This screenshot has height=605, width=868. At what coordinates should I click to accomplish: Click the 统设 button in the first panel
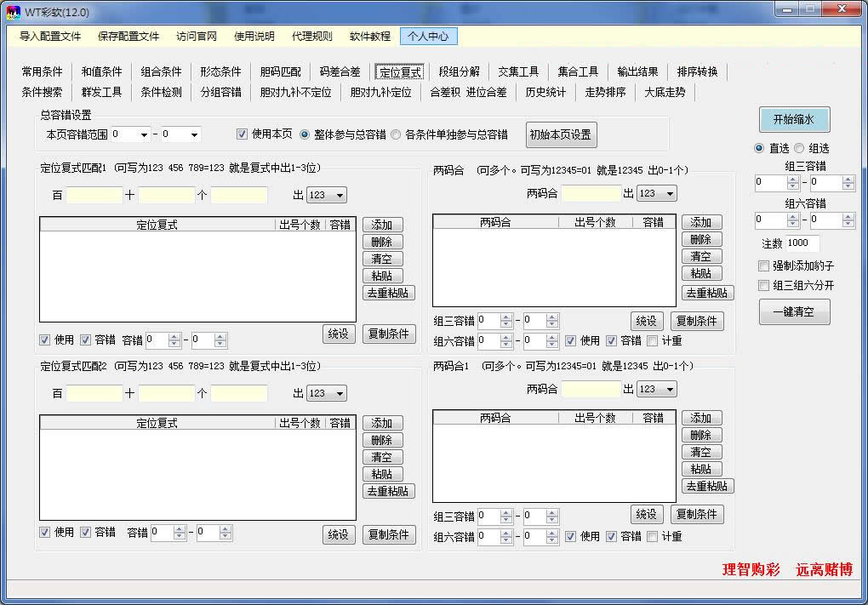coord(339,334)
